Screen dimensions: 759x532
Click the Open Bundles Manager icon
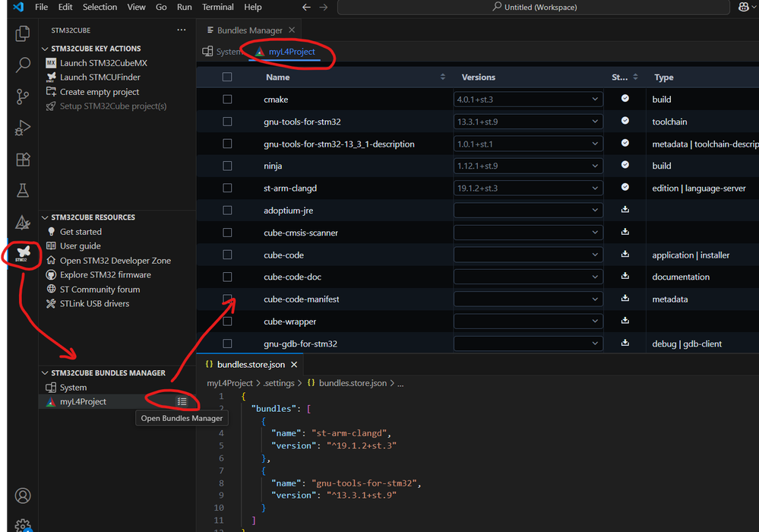[x=182, y=401]
